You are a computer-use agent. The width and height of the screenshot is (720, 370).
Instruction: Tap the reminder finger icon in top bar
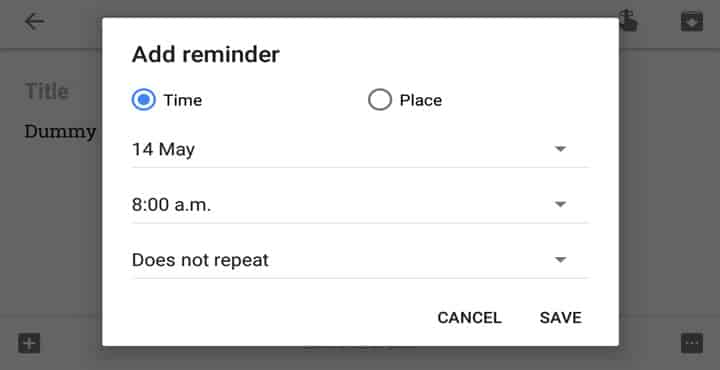pos(628,20)
